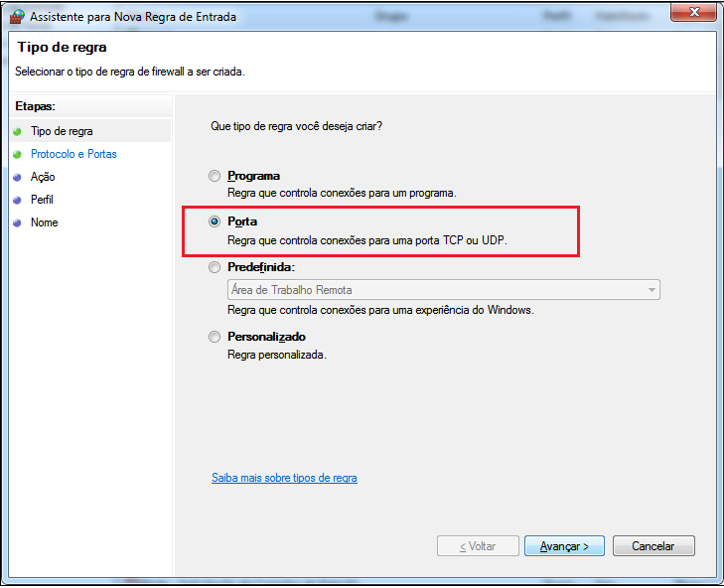Click the firewall wizard icon in title bar
Viewport: 724px width, 588px height.
(17, 17)
